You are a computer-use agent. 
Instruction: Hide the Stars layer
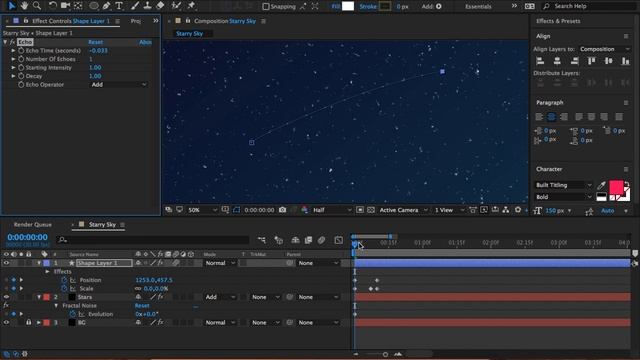tap(6, 297)
